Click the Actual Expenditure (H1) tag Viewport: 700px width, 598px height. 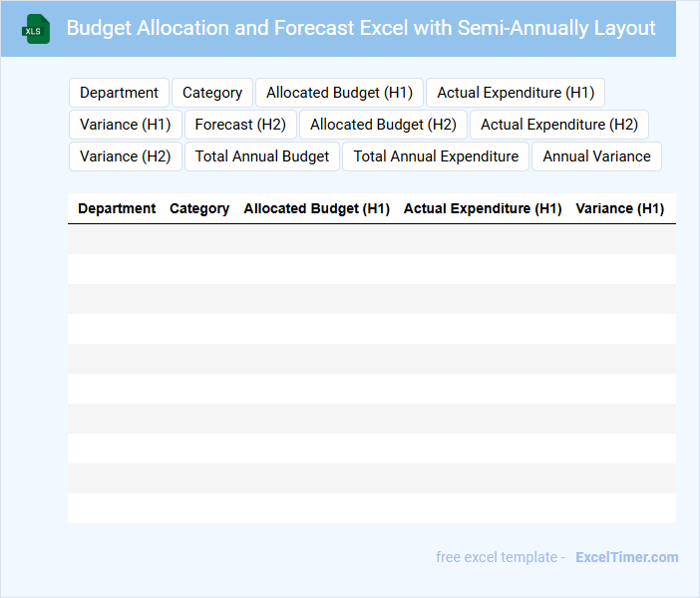(x=516, y=93)
